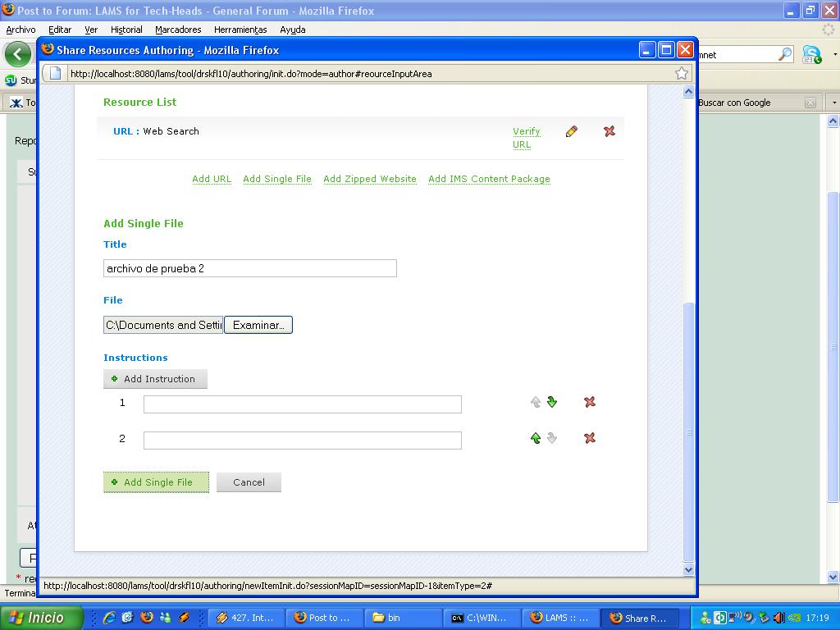Move instruction 2 up with green arrow
This screenshot has height=630, width=840.
click(x=536, y=438)
